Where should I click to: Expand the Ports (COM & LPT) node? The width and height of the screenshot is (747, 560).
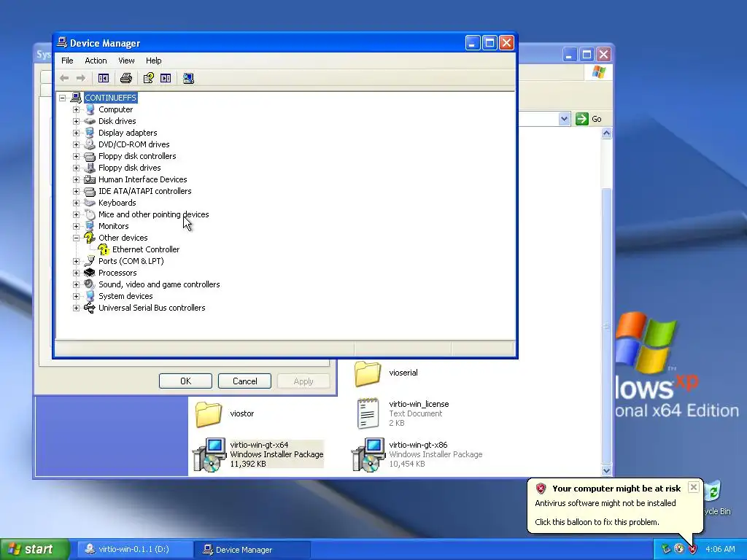click(x=76, y=261)
